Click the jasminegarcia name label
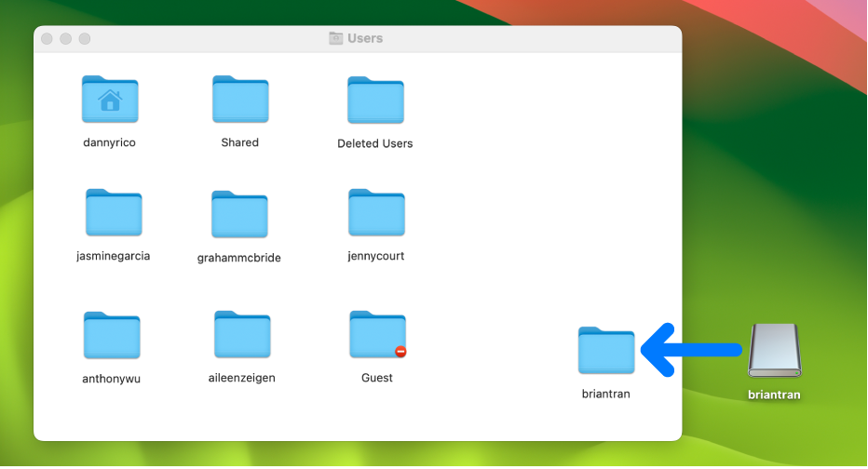 (114, 256)
